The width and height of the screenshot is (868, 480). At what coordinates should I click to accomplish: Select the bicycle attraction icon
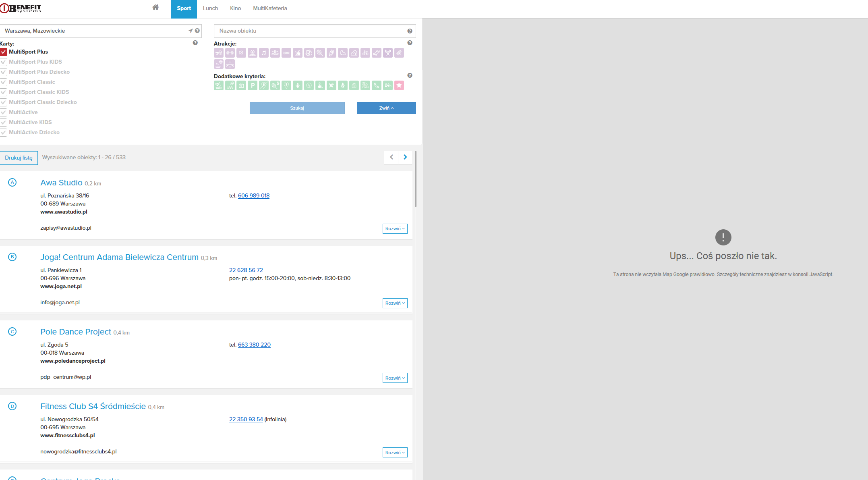pos(365,53)
